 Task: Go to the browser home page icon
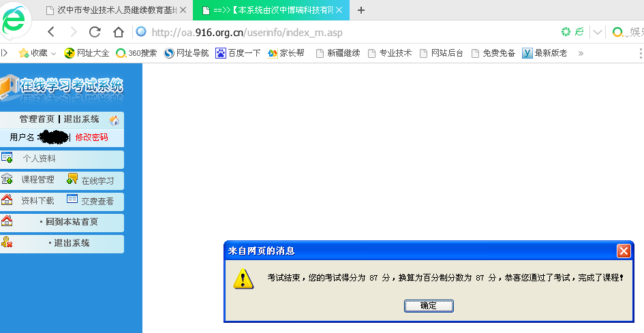(x=118, y=32)
